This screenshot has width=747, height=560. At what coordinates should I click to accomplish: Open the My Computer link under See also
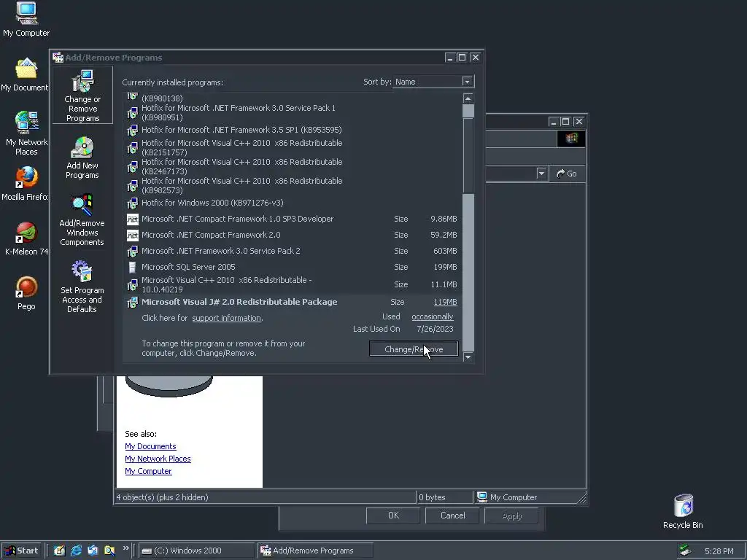148,471
